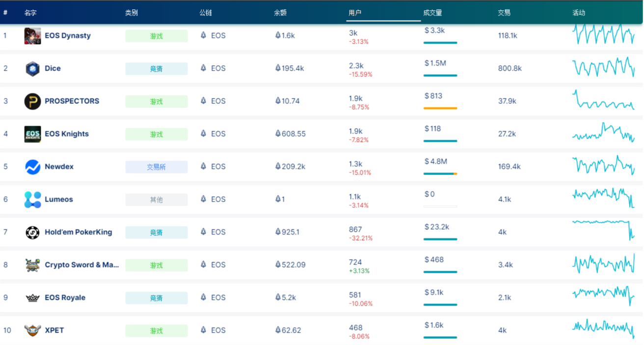
Task: Click 其他 category tag for Lumeos
Action: 157,200
